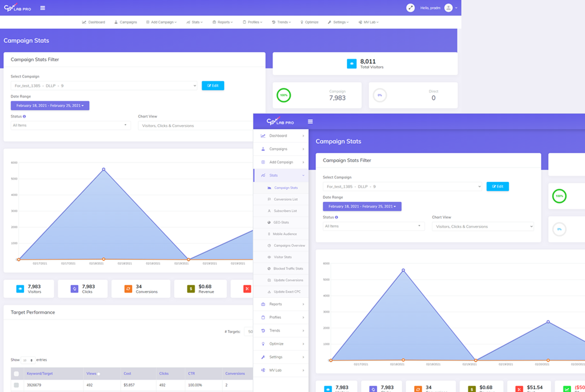Check the select-all checkbox in table header

(16, 373)
